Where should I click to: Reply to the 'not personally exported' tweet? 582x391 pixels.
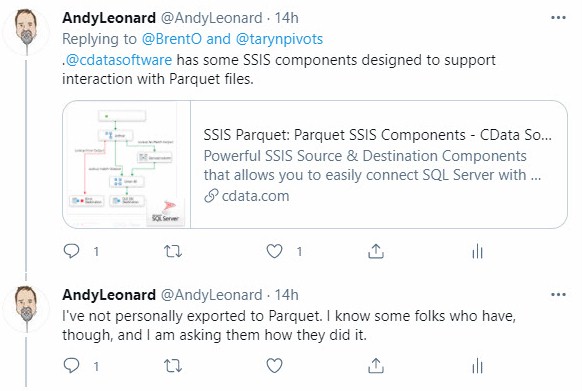coord(71,366)
